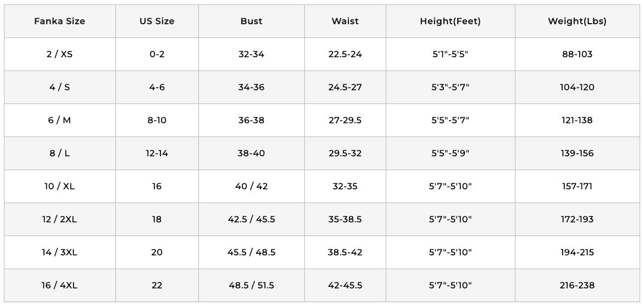
Task: Select the 16 / 4XL size cell
Action: (x=59, y=285)
